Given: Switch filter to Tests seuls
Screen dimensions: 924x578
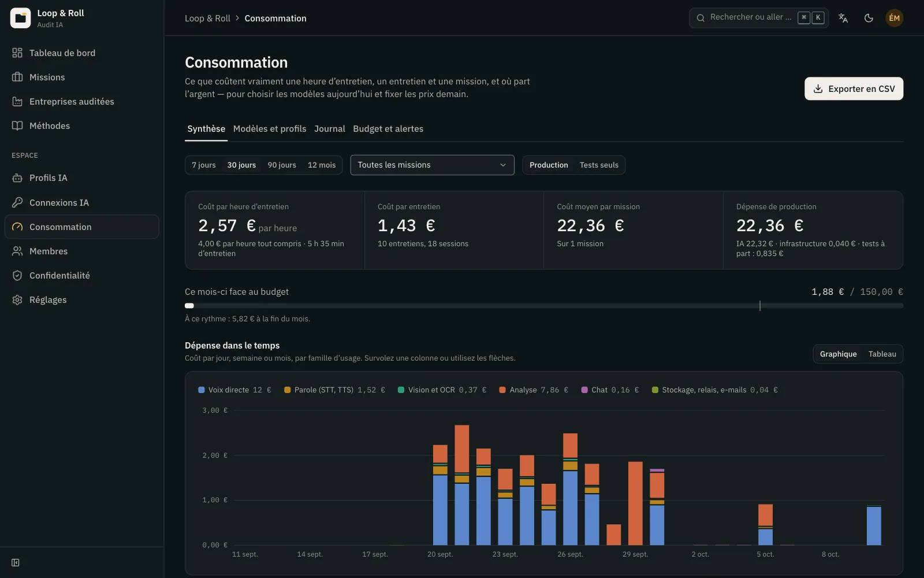Looking at the screenshot, I should 599,165.
